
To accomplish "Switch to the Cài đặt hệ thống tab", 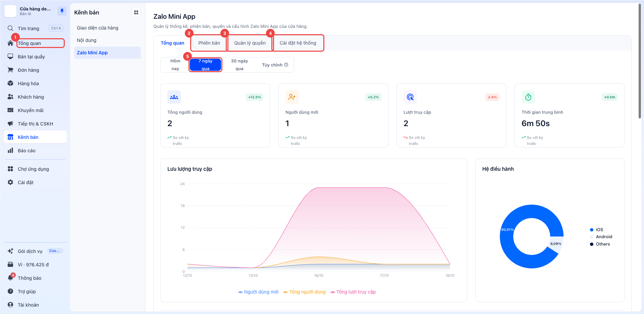I will click(x=298, y=43).
